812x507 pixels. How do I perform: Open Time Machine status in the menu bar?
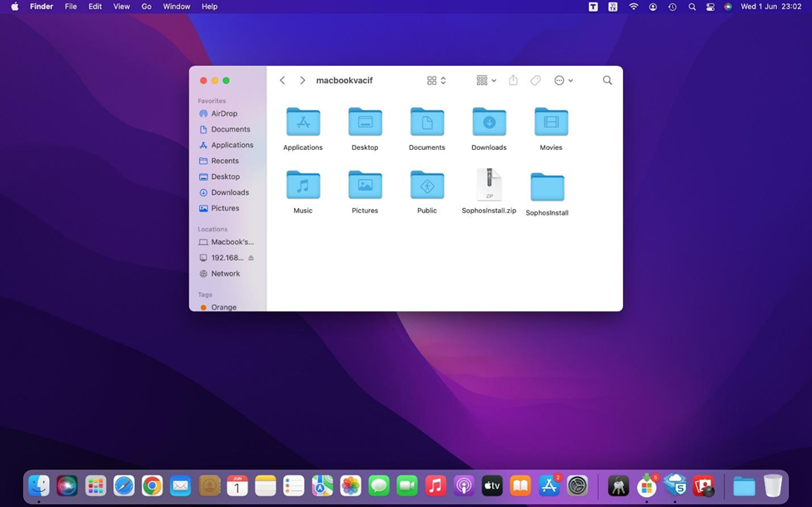pos(672,7)
